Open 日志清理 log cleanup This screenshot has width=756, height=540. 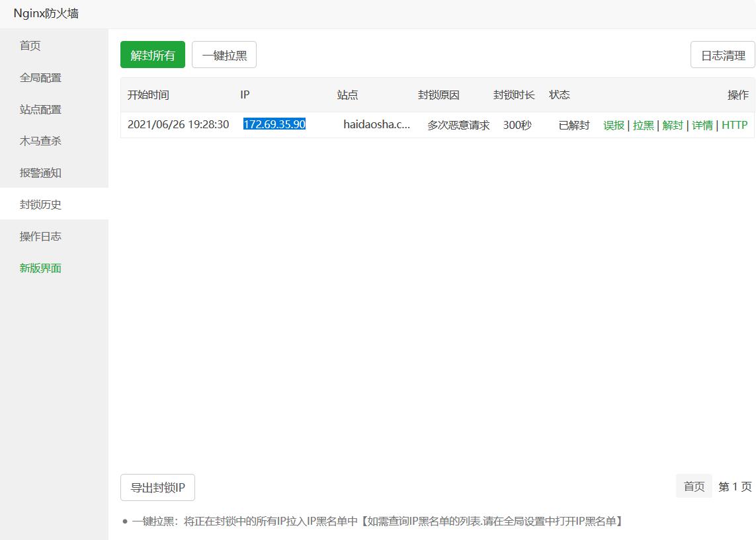(723, 54)
